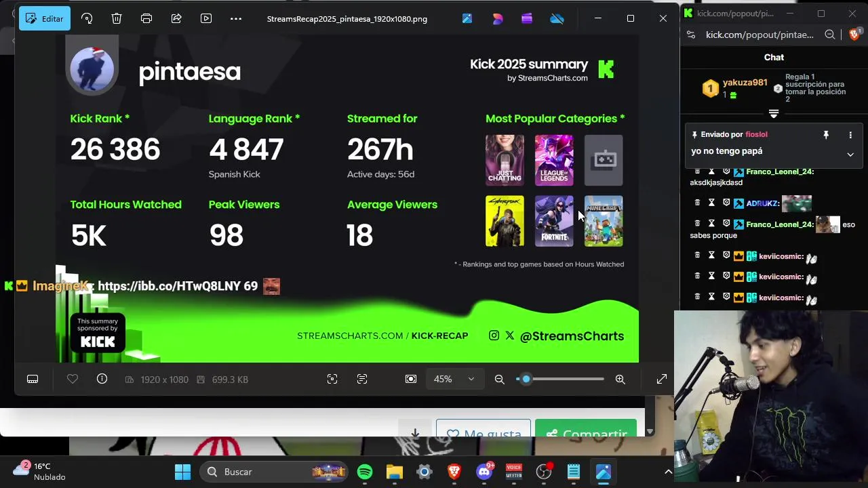Toggle favorite with the heart icon
This screenshot has width=868, height=488.
coord(73,379)
